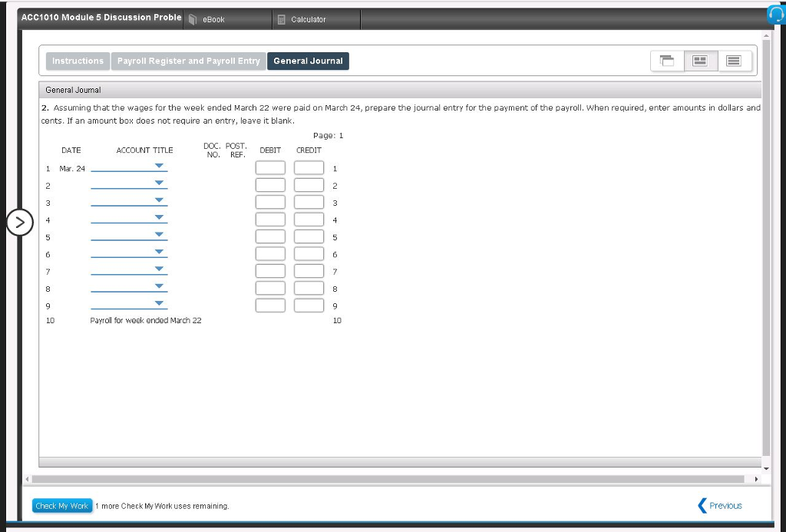This screenshot has width=786, height=532.
Task: Click the debit box on line 5
Action: [270, 236]
